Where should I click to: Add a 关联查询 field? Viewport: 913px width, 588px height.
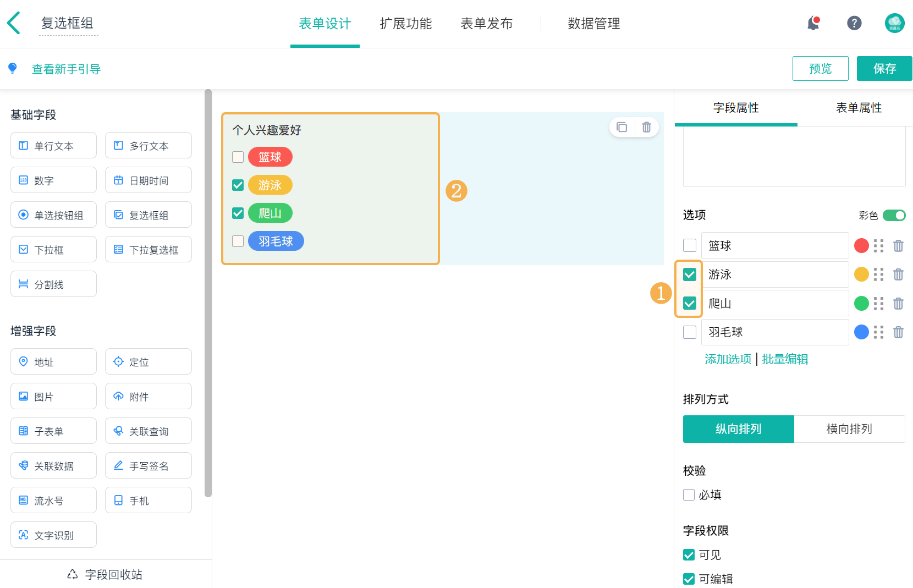[148, 431]
